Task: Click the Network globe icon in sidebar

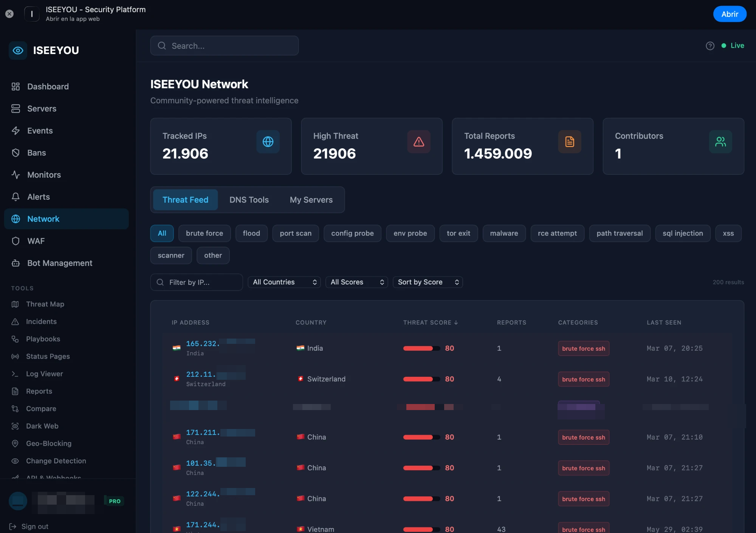Action: pos(15,219)
